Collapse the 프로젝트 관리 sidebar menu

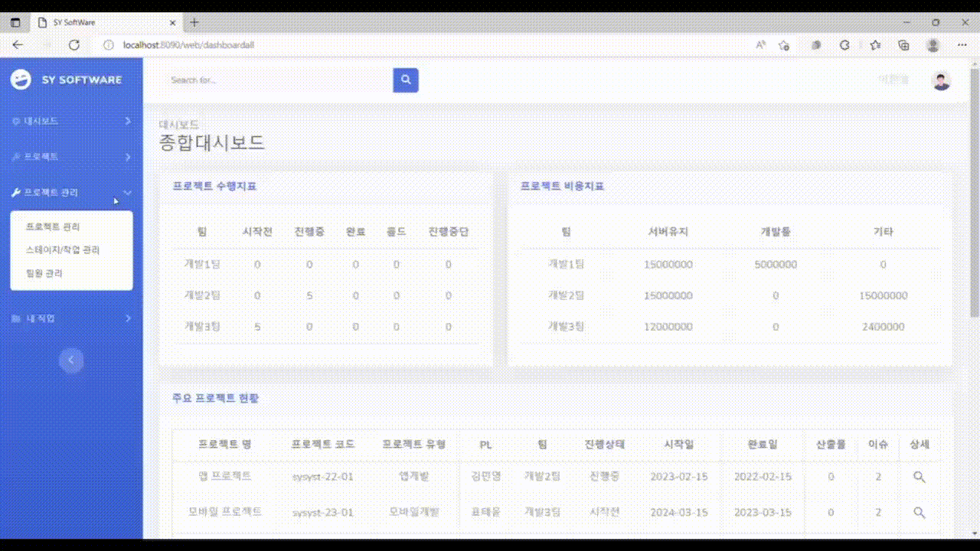coord(71,192)
